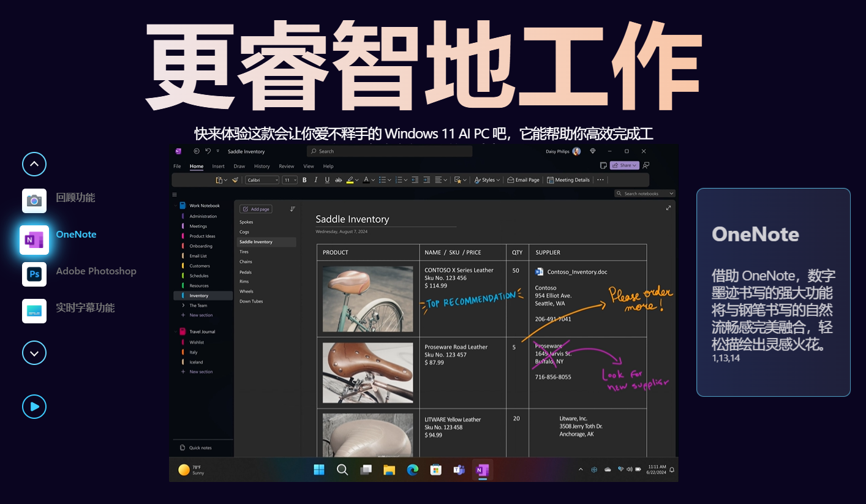Click the Add page button
Screen dimensions: 866x504
point(256,209)
